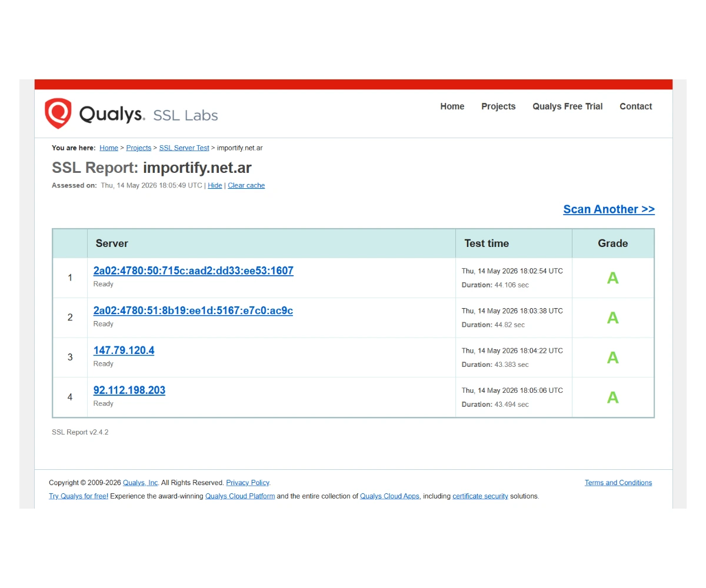Click the Hide link
706x588 pixels.
tap(215, 185)
